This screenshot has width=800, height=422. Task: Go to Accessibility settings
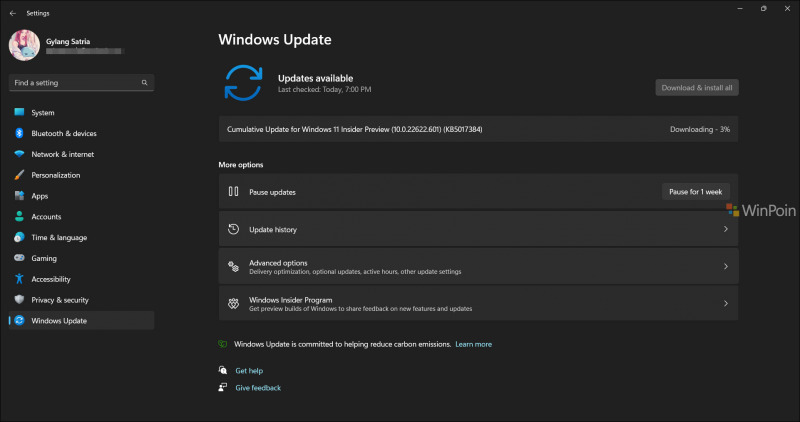click(81, 279)
